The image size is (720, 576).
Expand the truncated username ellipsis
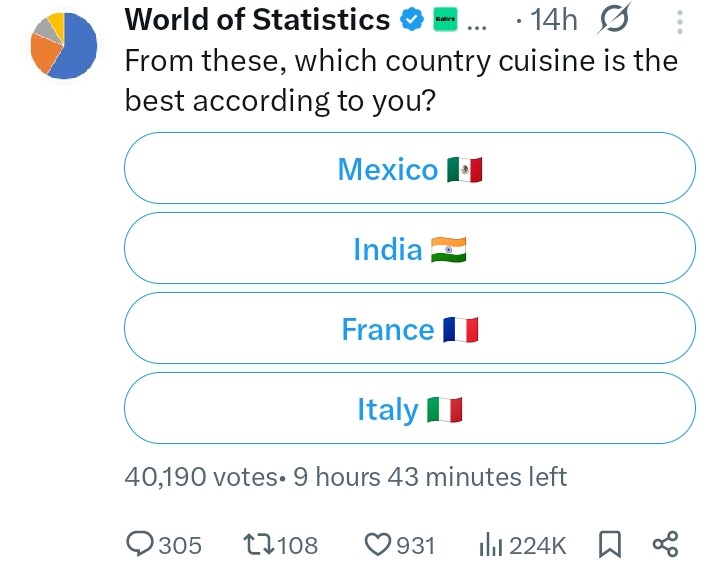(477, 27)
